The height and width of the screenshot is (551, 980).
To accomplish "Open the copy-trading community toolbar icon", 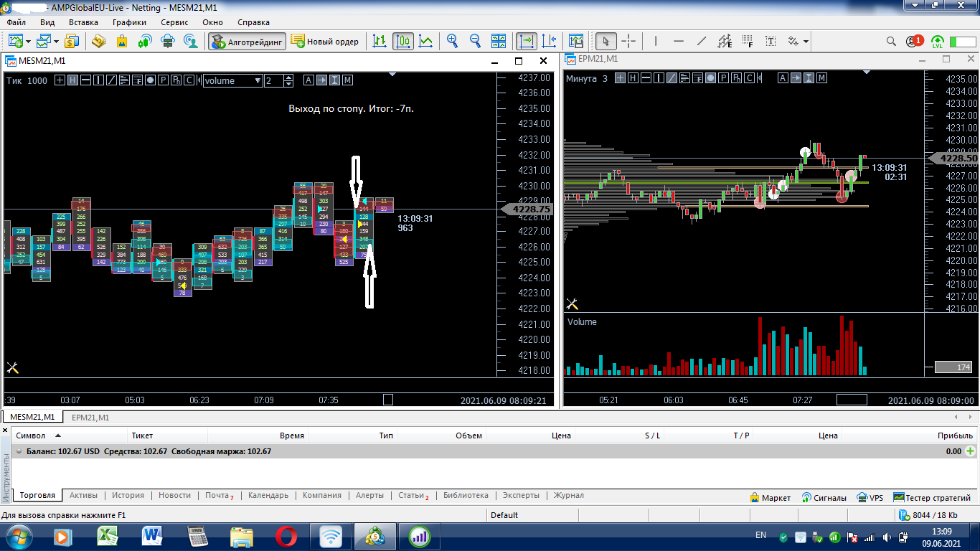I will tap(191, 41).
